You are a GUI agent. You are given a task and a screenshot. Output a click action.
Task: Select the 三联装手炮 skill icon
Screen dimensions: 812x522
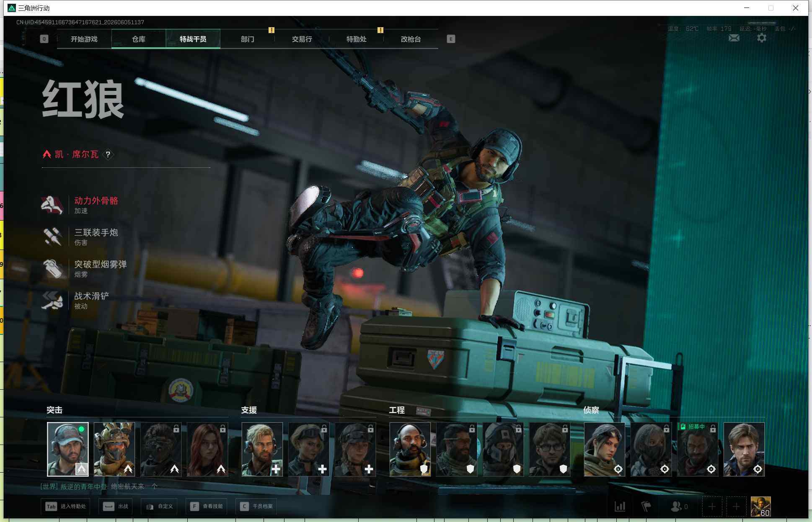[52, 237]
